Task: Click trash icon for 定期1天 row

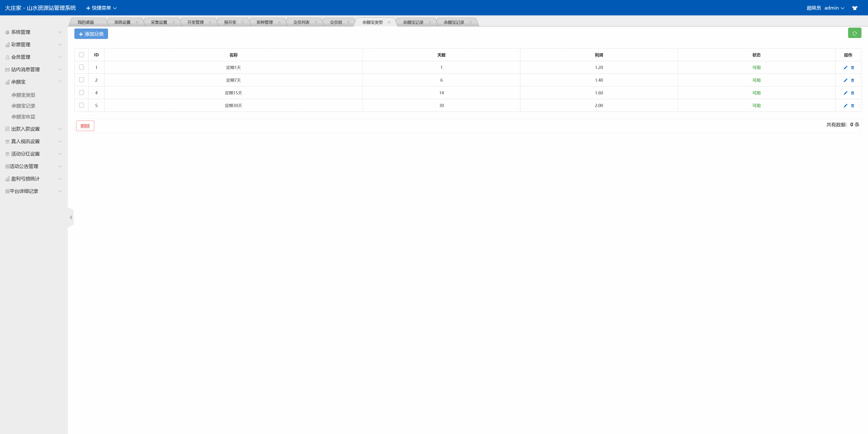Action: coord(852,68)
